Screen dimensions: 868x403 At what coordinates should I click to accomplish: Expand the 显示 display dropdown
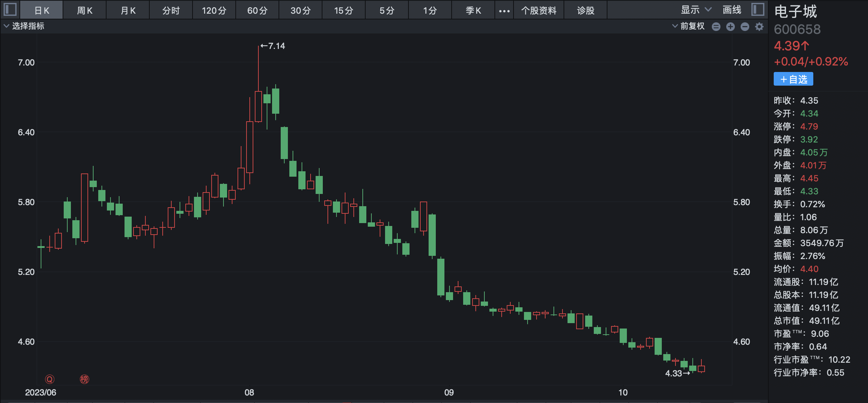coord(696,10)
